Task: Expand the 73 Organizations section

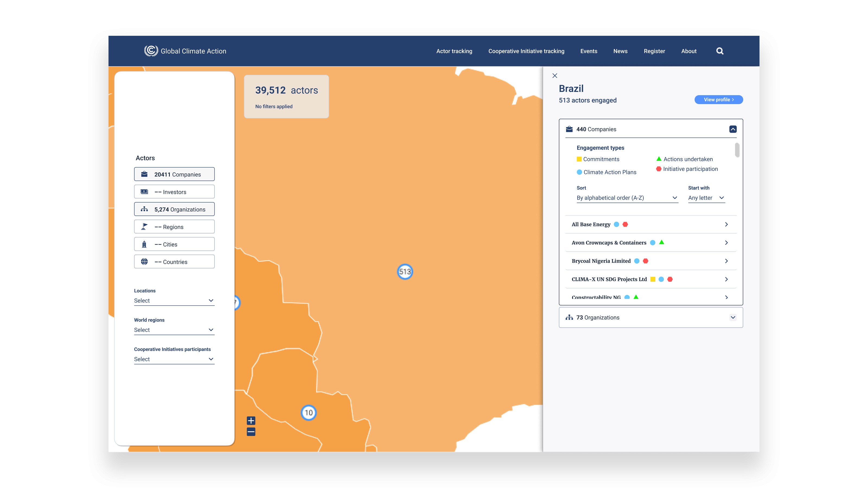Action: (733, 317)
